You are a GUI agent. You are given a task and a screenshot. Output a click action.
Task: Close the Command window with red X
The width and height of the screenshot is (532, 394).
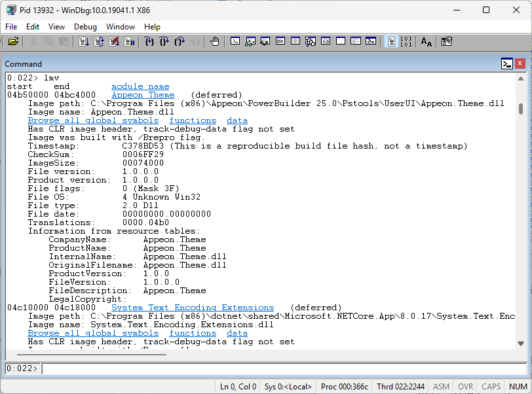pos(520,63)
